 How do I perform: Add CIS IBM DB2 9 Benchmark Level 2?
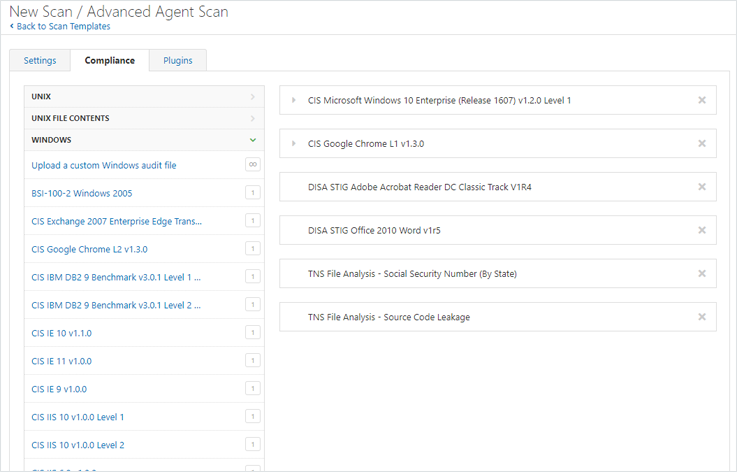[116, 305]
